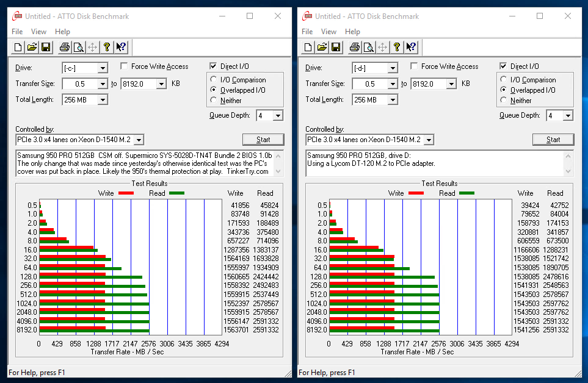Click Start button in right window
This screenshot has width=588, height=383.
click(553, 140)
